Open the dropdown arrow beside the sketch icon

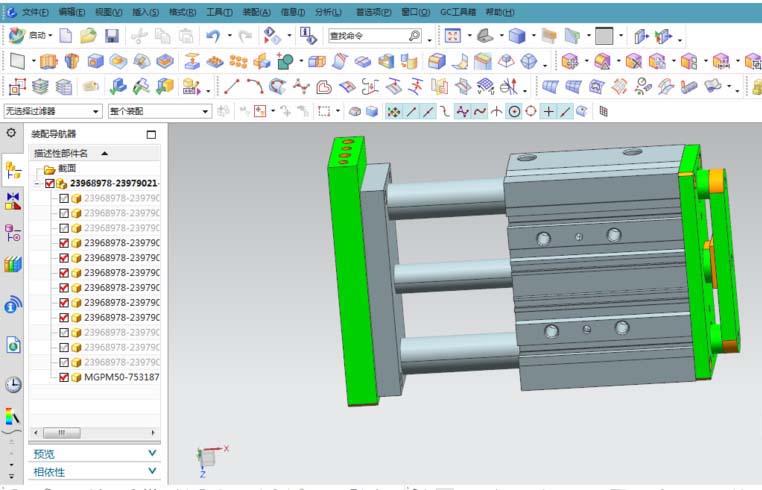[34, 61]
